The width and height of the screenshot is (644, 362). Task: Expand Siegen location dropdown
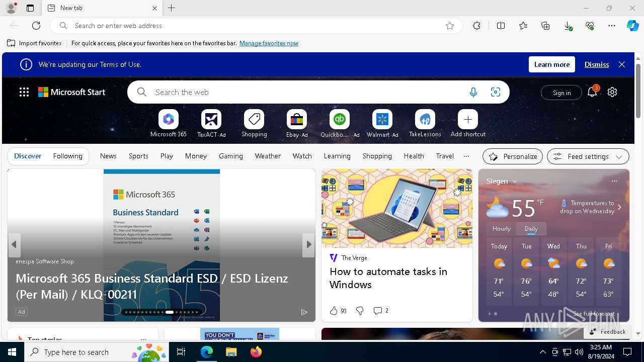pos(502,181)
